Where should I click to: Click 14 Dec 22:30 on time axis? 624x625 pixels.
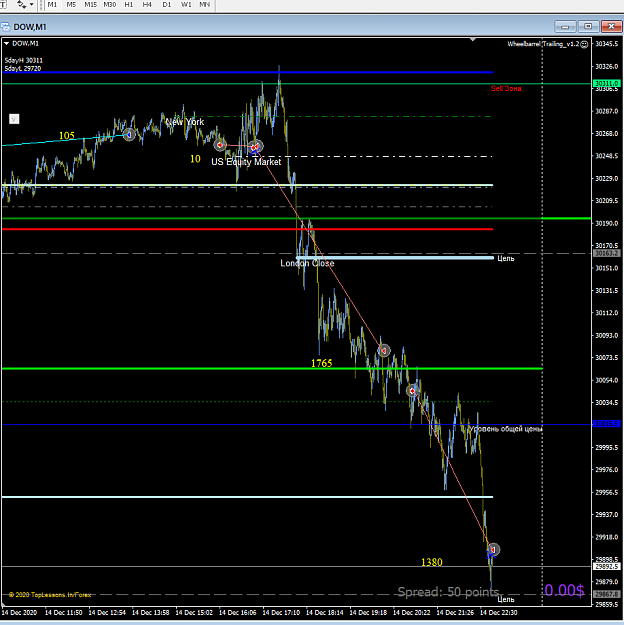tap(498, 613)
